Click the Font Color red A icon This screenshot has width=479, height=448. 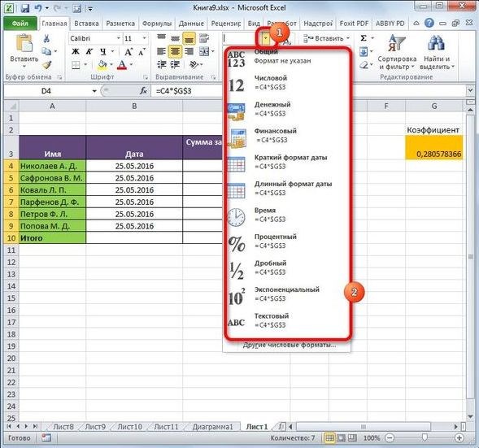tap(122, 64)
